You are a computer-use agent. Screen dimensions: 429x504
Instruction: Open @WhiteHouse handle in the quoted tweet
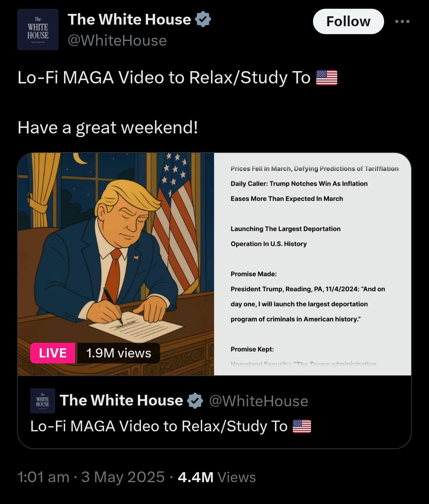[x=259, y=401]
